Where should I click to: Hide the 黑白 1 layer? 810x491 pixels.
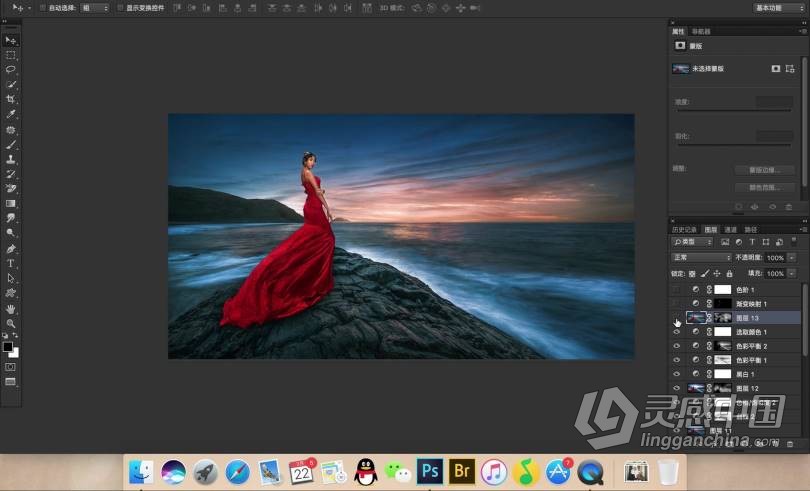676,374
